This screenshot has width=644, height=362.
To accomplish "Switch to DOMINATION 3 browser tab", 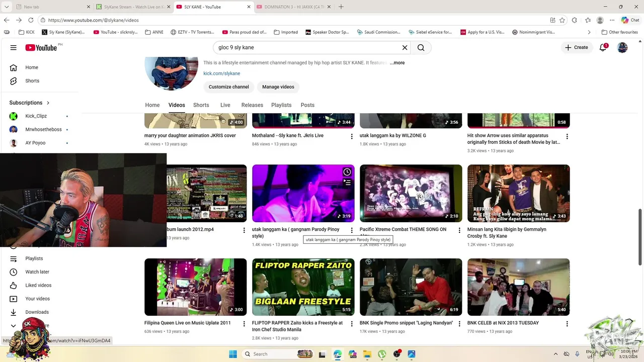I will (x=294, y=7).
